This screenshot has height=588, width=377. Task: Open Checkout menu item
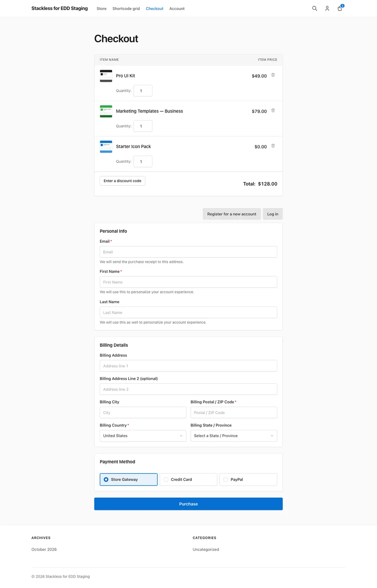click(x=155, y=8)
